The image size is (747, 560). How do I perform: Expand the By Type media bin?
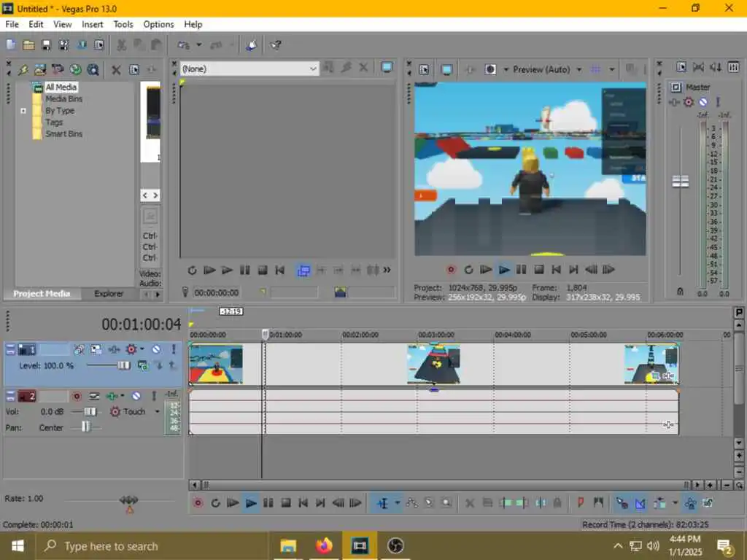click(x=23, y=111)
